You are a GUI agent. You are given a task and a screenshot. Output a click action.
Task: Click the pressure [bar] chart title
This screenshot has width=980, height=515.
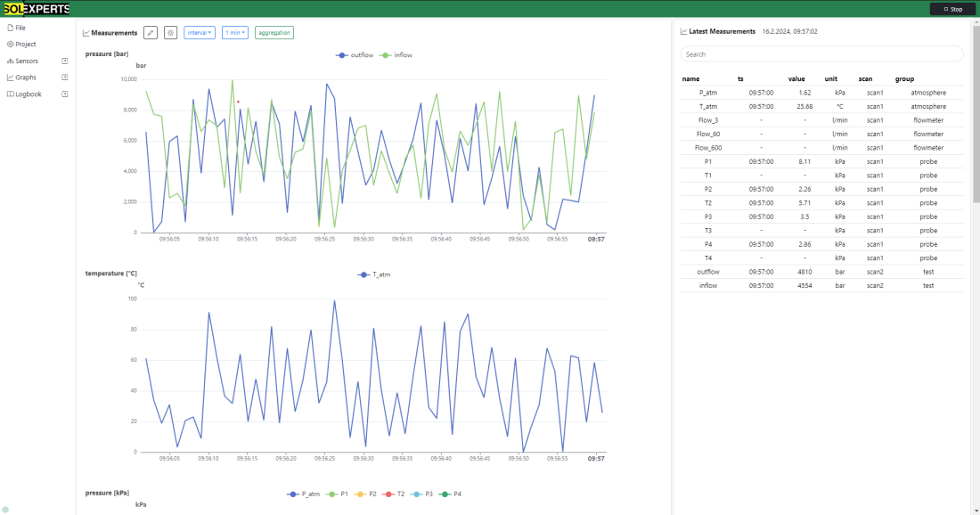coord(107,53)
